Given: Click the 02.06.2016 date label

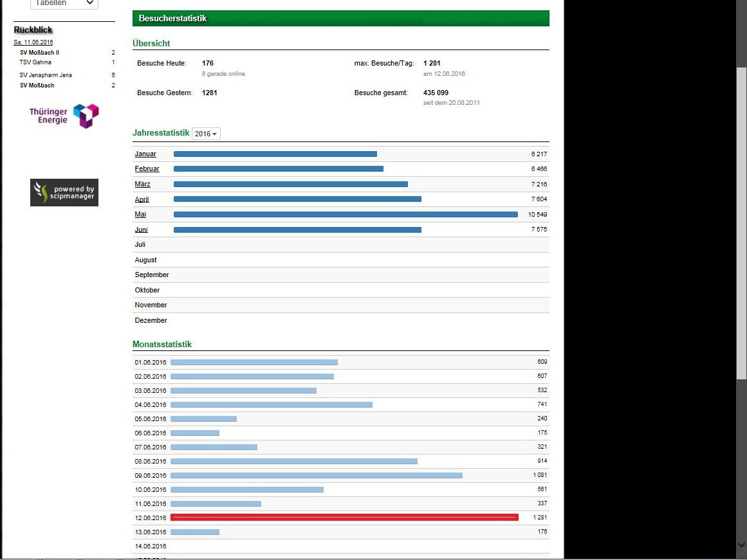Looking at the screenshot, I should [151, 377].
